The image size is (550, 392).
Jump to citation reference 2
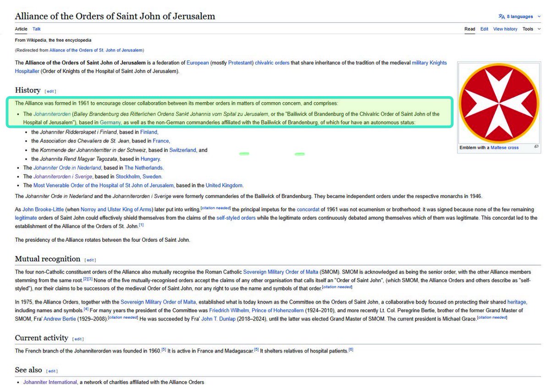tap(86, 279)
